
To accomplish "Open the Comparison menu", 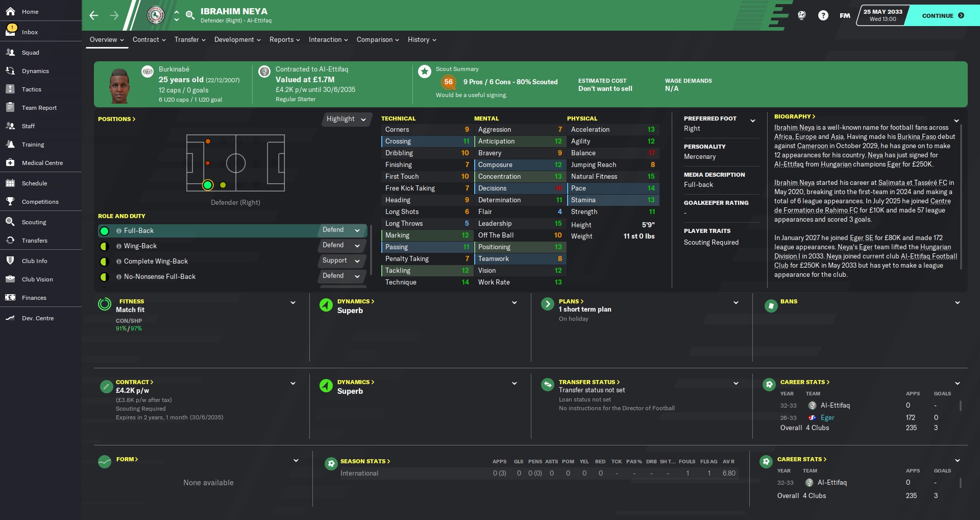I will (x=378, y=39).
